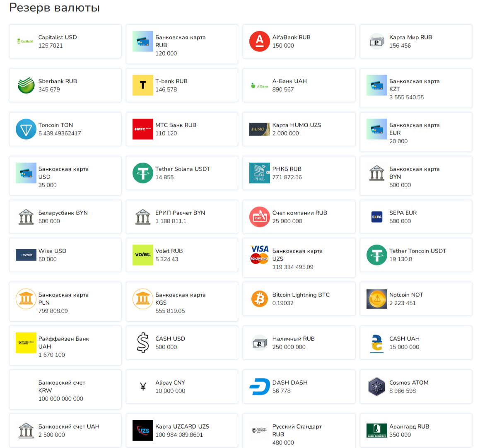Click the Capitalist USD logo
Viewport: 480px width, 448px height.
coord(26,41)
